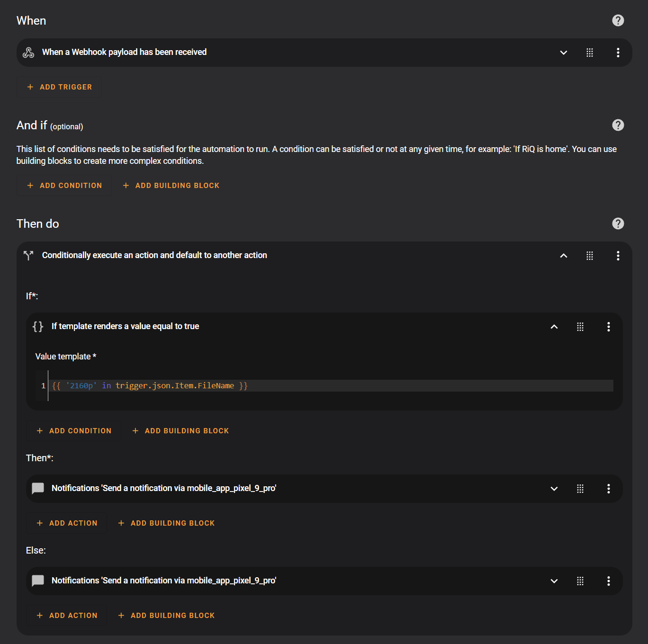This screenshot has height=644, width=648.
Task: Add a building block under And if
Action: tap(171, 186)
